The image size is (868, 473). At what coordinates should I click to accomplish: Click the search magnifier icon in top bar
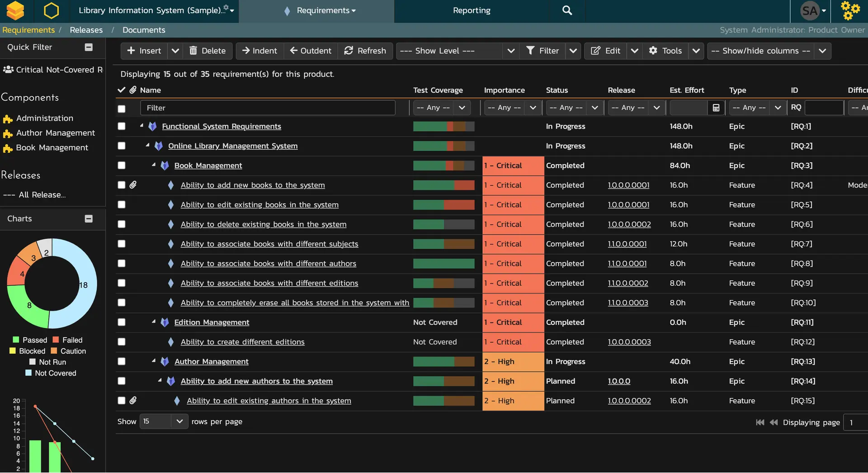567,10
